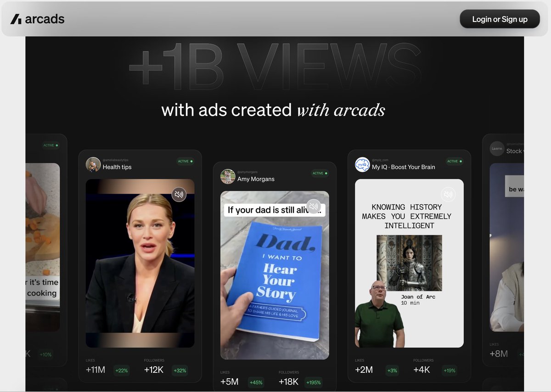Viewport: 551px width, 392px height.
Task: Click the My IQ · Boost Your Brain title
Action: click(x=404, y=167)
